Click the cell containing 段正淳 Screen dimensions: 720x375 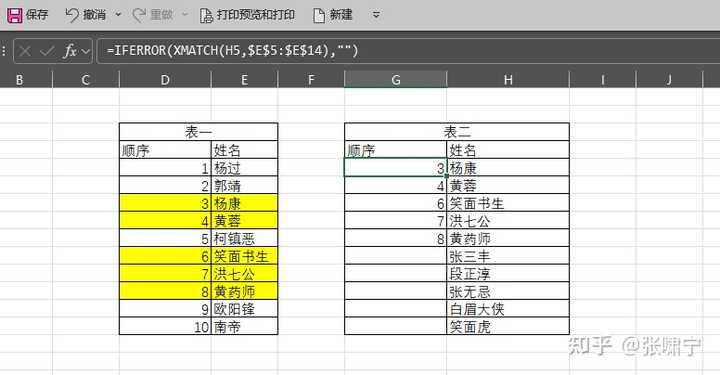coord(508,274)
